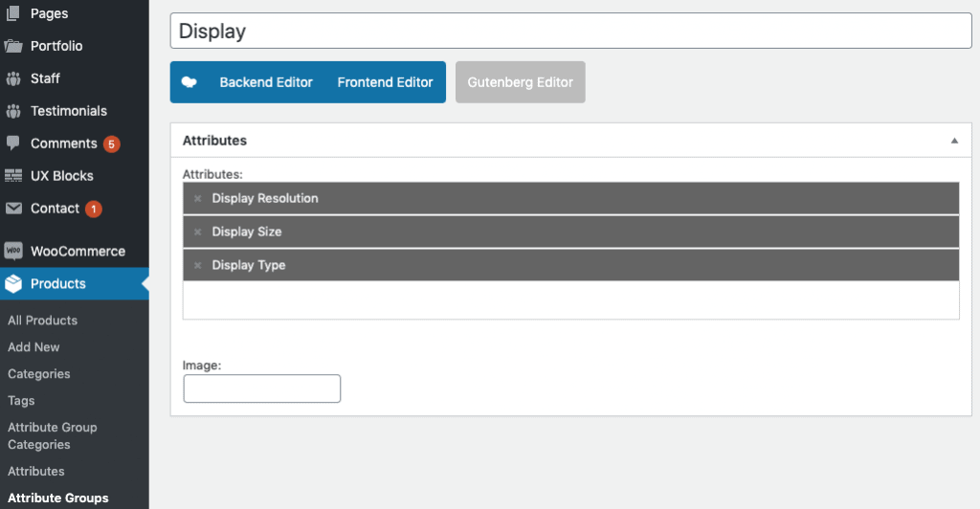Remove the Display Size attribute
This screenshot has height=509, width=980.
point(197,232)
